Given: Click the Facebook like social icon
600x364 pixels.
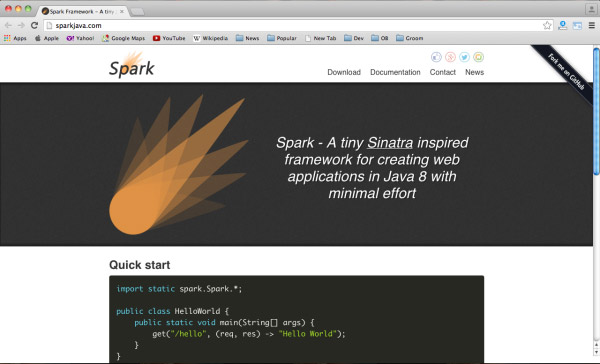Looking at the screenshot, I should coord(436,57).
